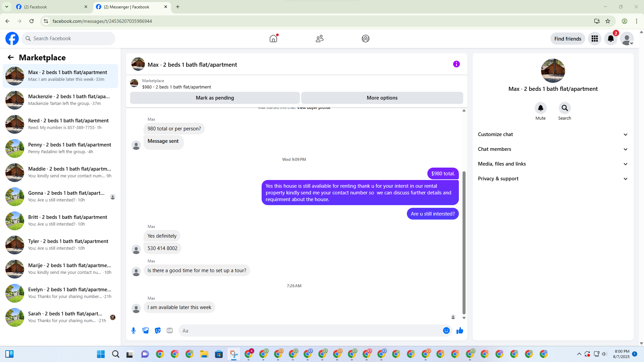644x362 pixels.
Task: Open the Marketplace listing $980 link
Action: pos(176,87)
